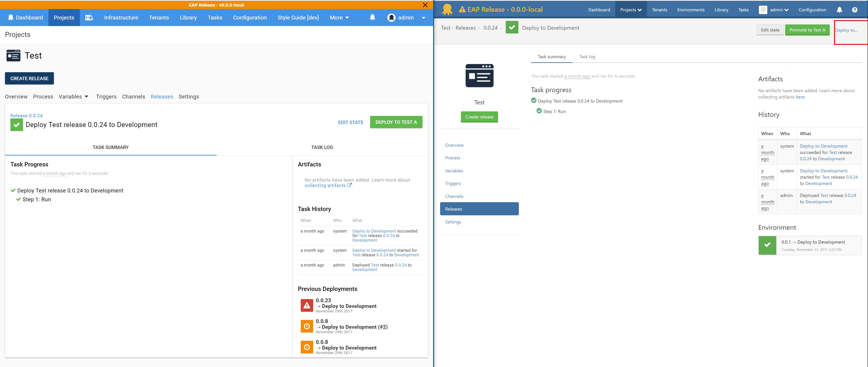868x367 pixels.
Task: Open Process in right sidebar
Action: [453, 158]
